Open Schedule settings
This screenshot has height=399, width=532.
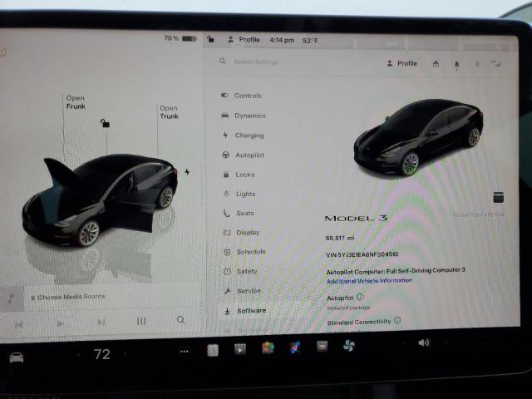[244, 252]
